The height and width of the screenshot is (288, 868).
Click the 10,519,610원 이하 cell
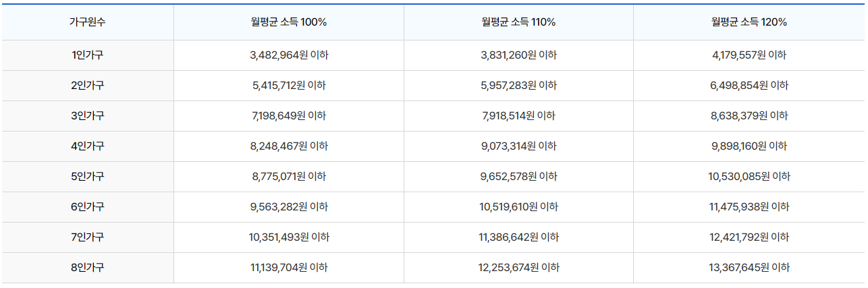(518, 207)
